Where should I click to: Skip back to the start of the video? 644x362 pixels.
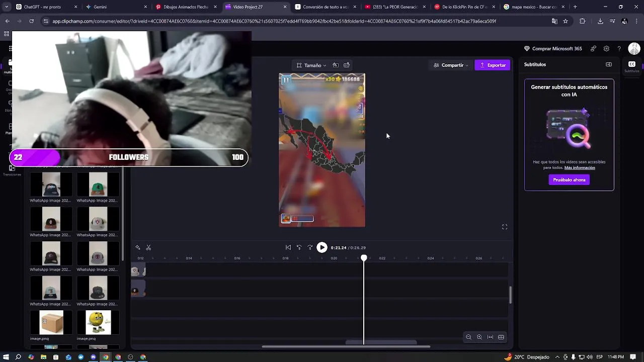(x=288, y=247)
